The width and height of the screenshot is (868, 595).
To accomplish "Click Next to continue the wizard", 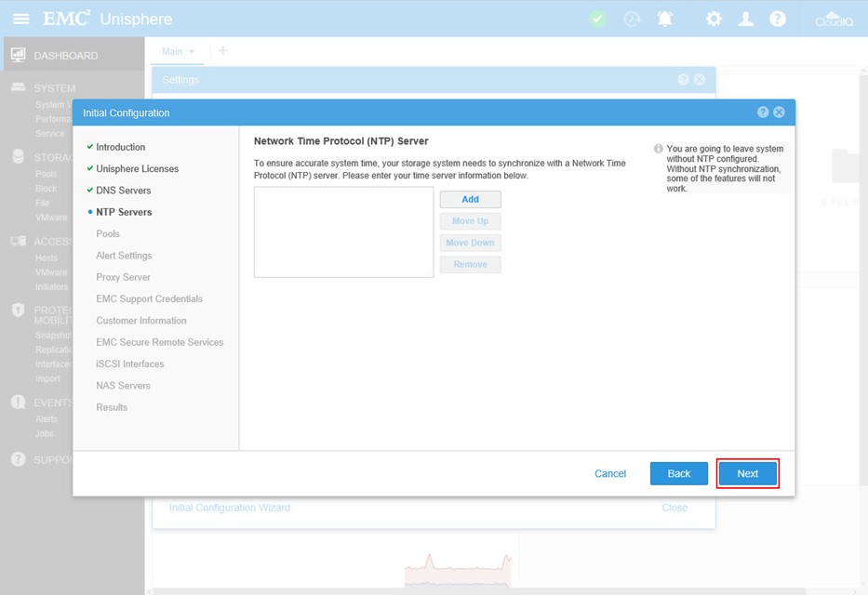I will pyautogui.click(x=747, y=473).
